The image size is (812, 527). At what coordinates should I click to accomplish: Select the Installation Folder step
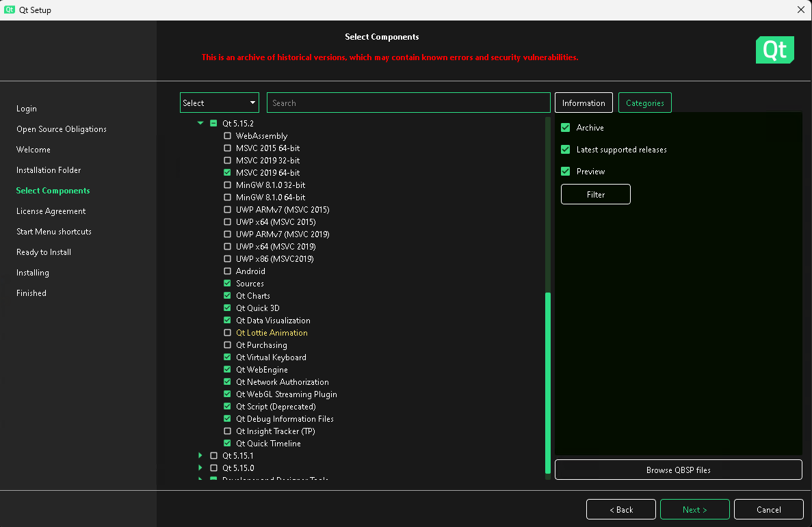click(x=49, y=170)
